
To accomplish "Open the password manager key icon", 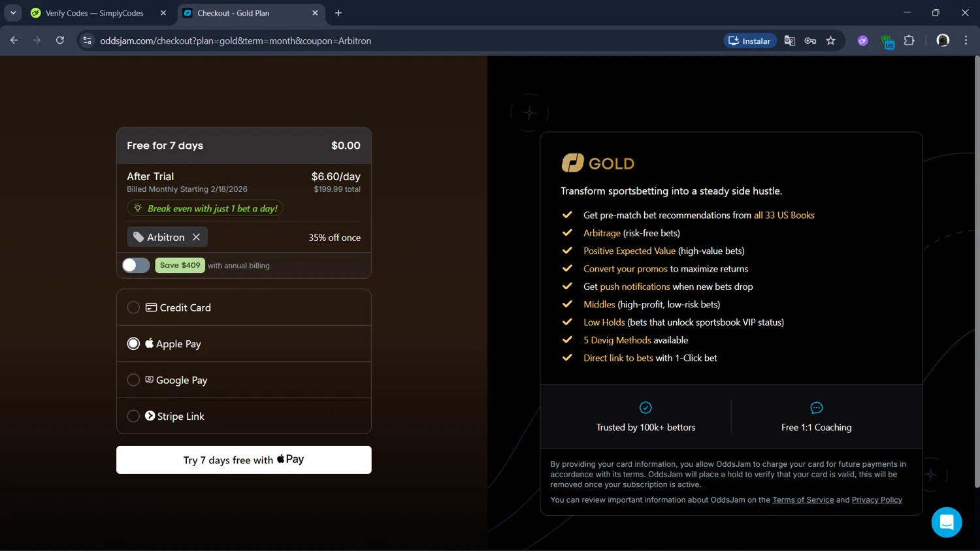I will [x=810, y=40].
